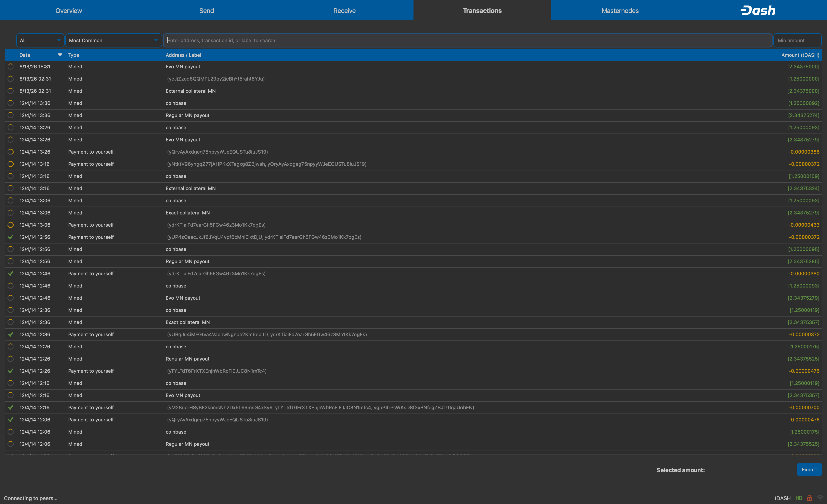The width and height of the screenshot is (827, 504).
Task: Focus the address or transaction search field
Action: tap(468, 40)
